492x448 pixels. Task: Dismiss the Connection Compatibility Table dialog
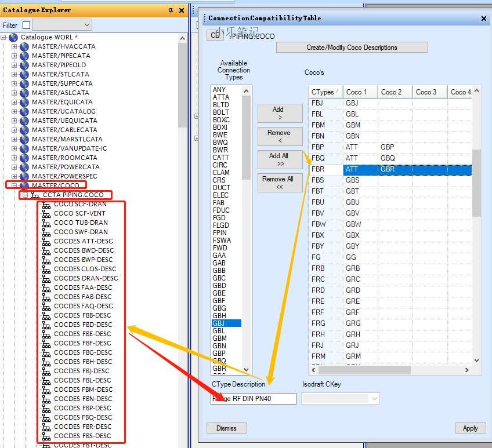[x=226, y=428]
